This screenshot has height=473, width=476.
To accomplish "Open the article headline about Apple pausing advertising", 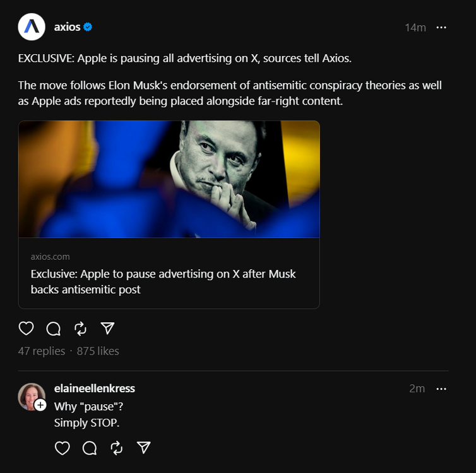I will pyautogui.click(x=164, y=282).
